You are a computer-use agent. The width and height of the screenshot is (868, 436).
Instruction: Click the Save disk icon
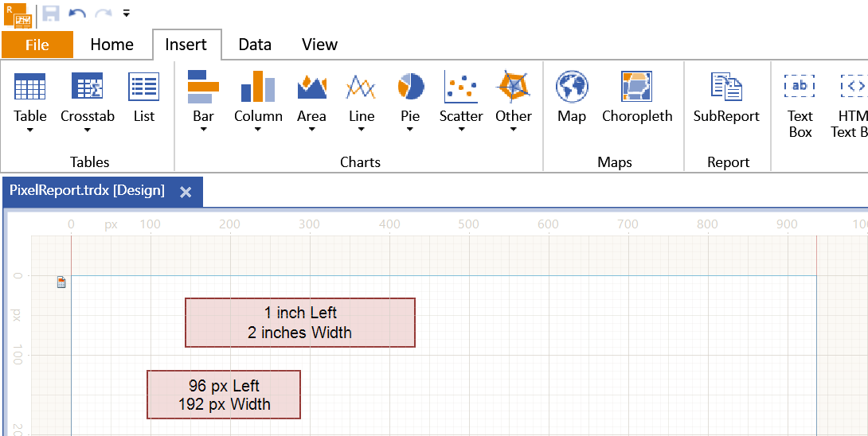pos(50,14)
